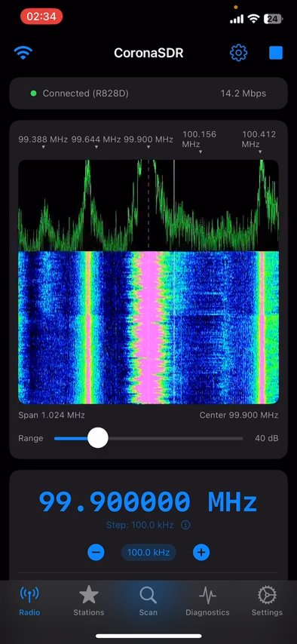Tap the pink center signal in waterfall

[x=148, y=327]
